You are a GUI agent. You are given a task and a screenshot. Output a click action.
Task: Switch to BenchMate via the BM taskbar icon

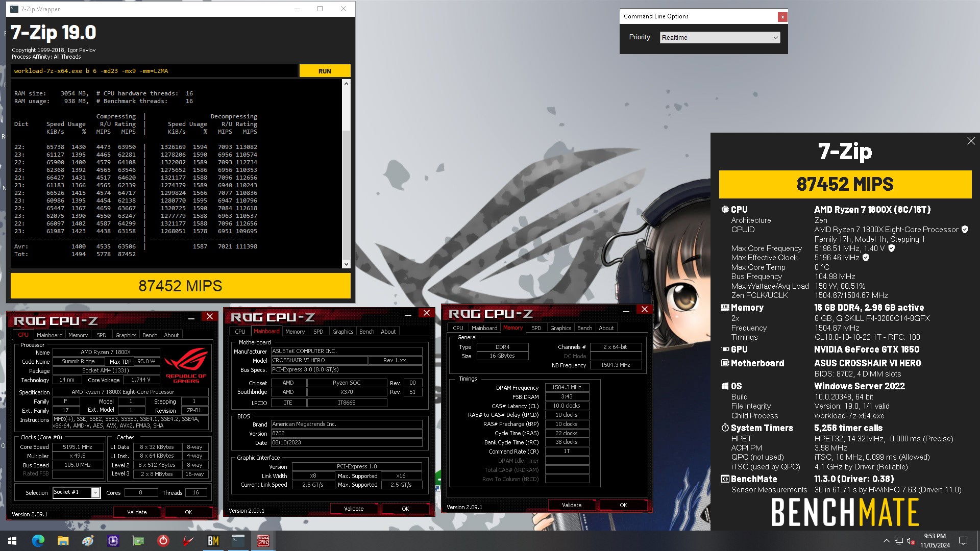pos(213,541)
